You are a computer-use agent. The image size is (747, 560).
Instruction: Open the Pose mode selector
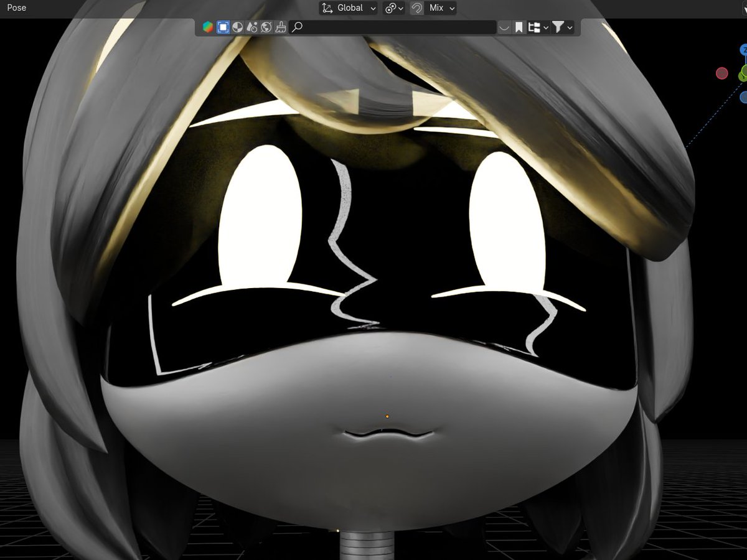(x=17, y=8)
